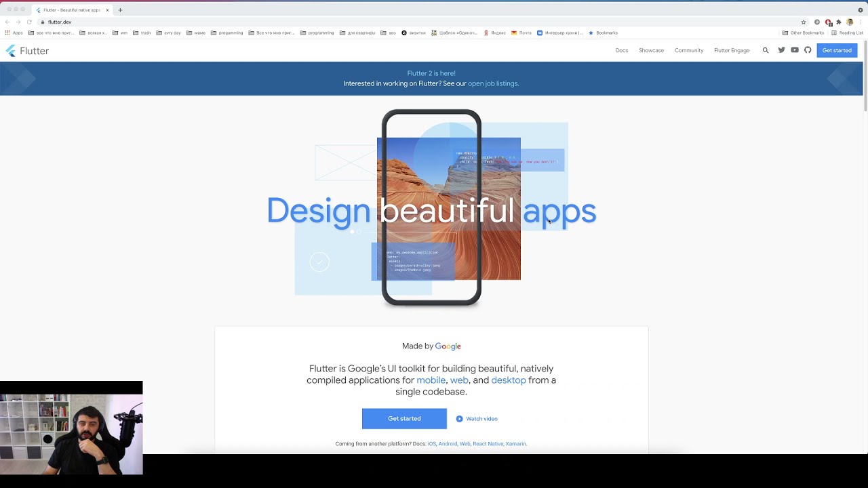Open the Android docs link
868x488 pixels.
(x=448, y=444)
